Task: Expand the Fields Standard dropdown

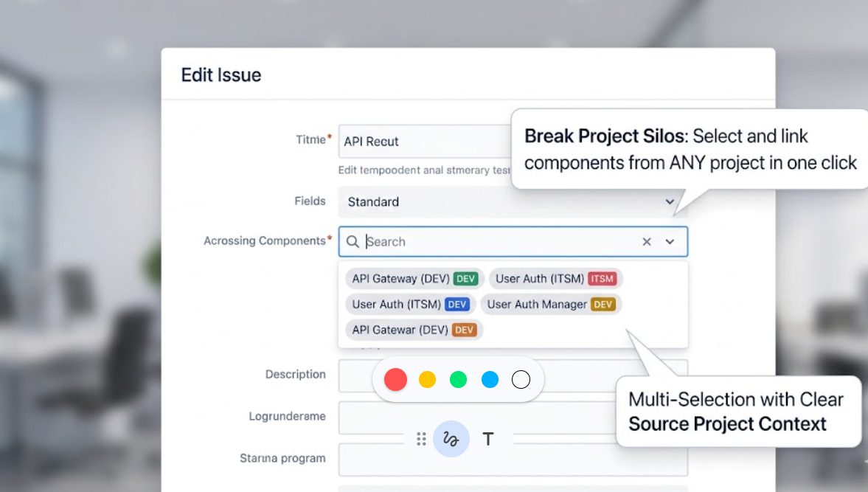Action: [670, 201]
